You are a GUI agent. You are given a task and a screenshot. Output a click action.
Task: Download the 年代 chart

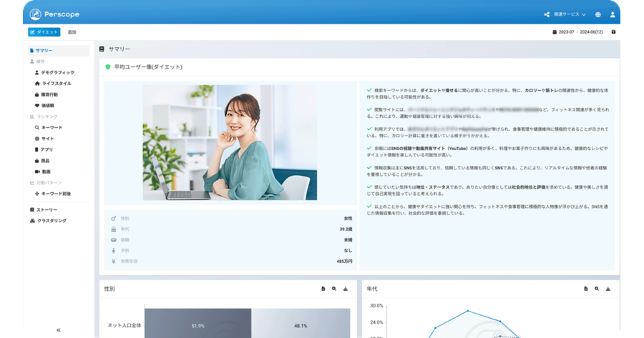pos(608,289)
